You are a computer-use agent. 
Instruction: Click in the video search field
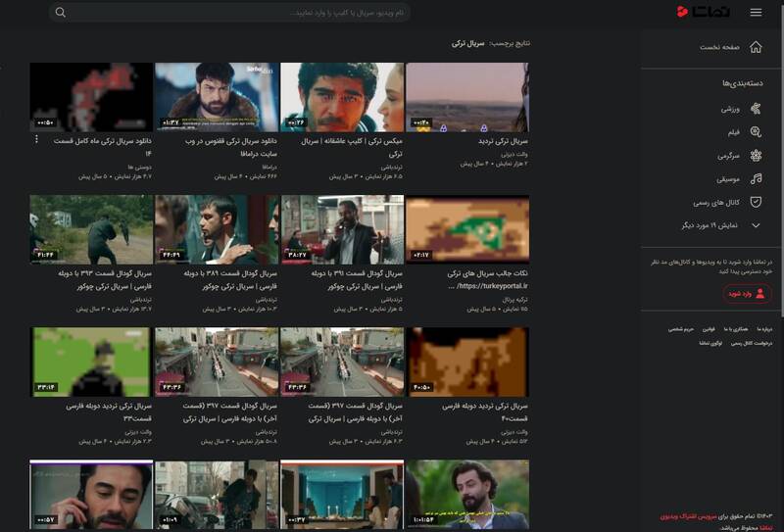coord(245,13)
